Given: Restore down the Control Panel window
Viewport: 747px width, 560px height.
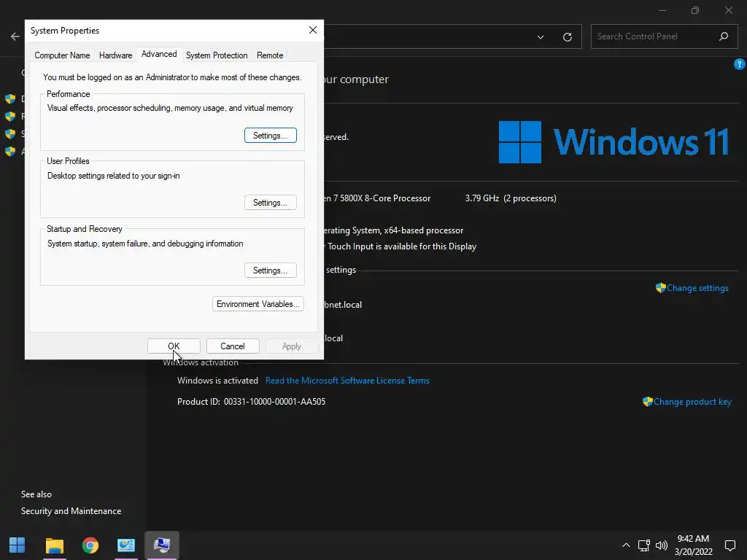Looking at the screenshot, I should 695,10.
